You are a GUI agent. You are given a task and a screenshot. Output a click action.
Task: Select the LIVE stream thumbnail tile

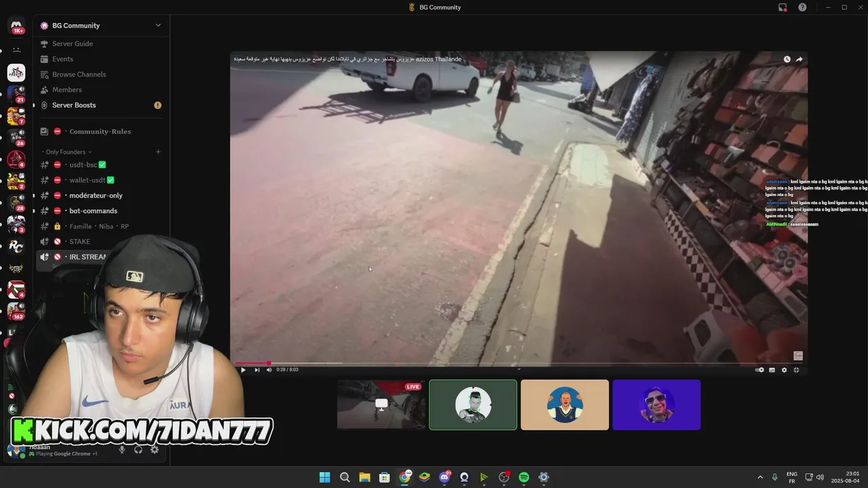pyautogui.click(x=381, y=405)
